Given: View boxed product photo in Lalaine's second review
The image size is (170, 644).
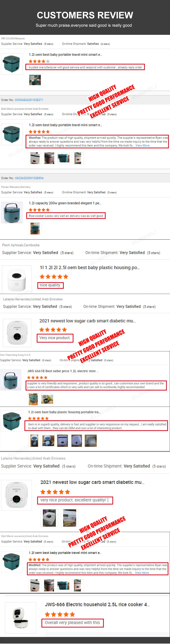Looking at the screenshot, I should [69, 518].
